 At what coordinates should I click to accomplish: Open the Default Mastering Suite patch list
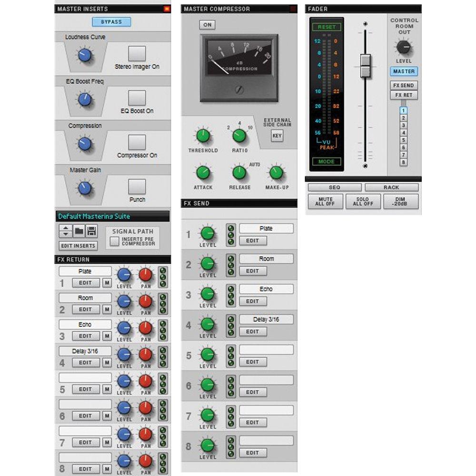pyautogui.click(x=112, y=217)
